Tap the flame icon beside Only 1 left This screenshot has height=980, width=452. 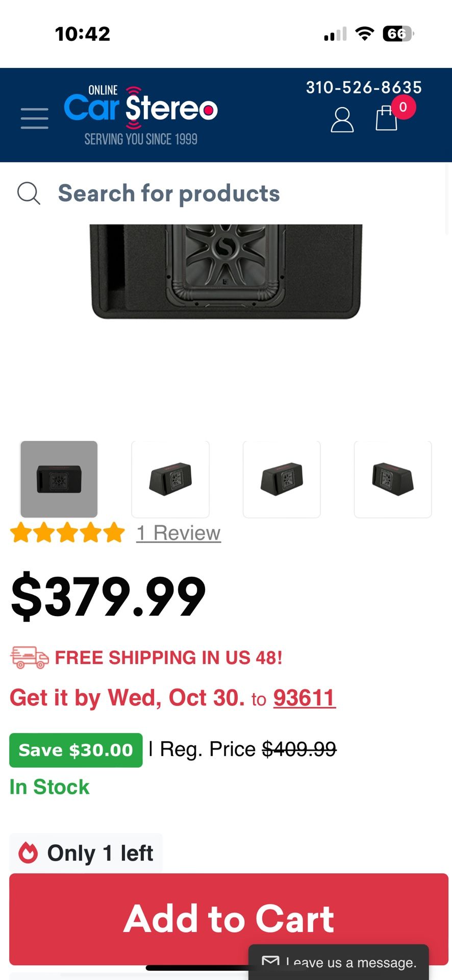click(x=28, y=853)
